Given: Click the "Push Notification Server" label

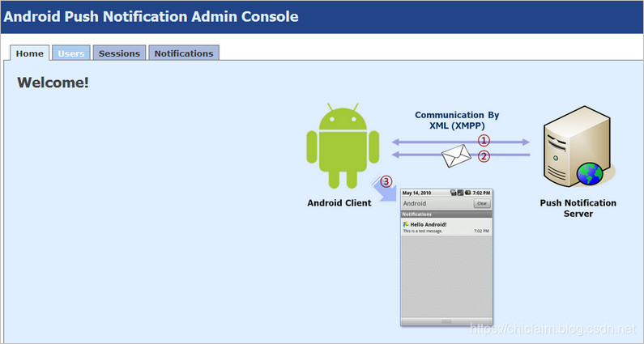Looking at the screenshot, I should click(x=578, y=208).
